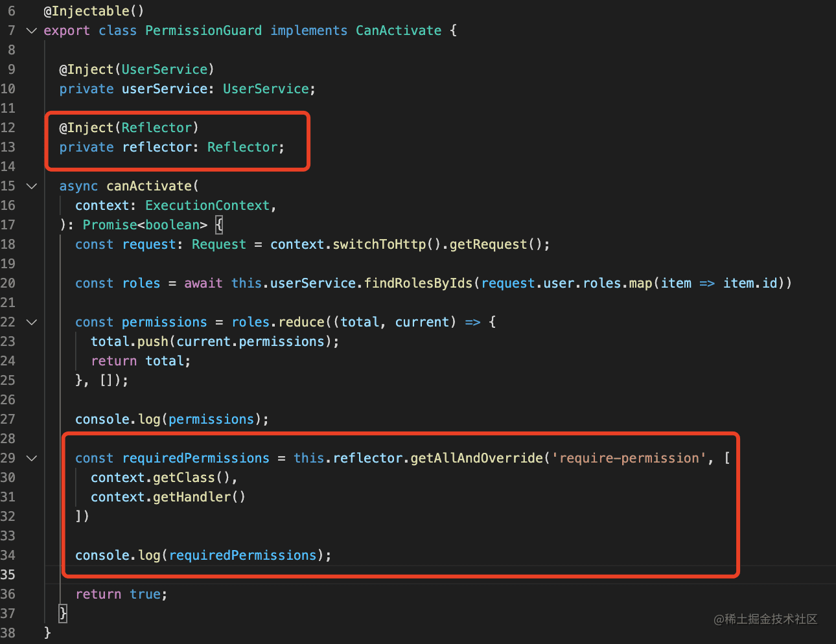
Task: Select line number 36 in the gutter
Action: pos(8,594)
